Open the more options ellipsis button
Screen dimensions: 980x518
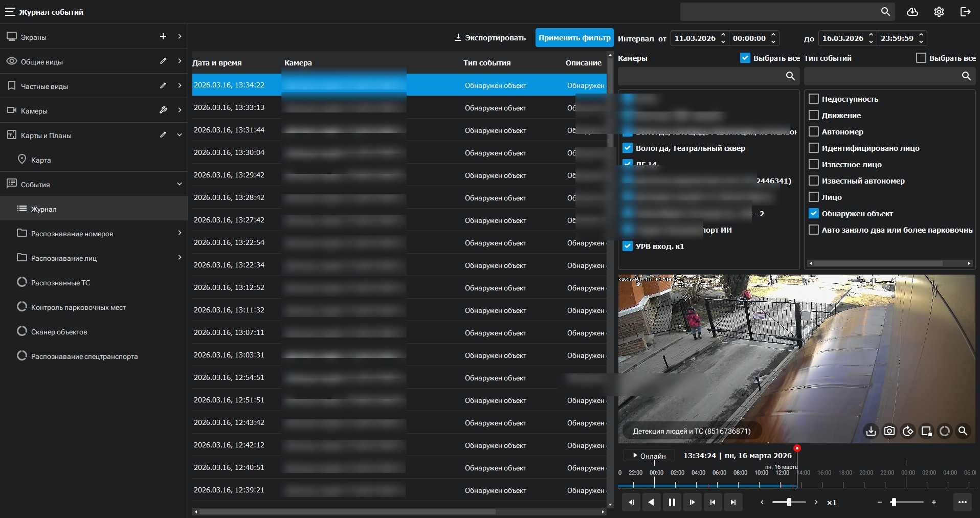[x=962, y=502]
